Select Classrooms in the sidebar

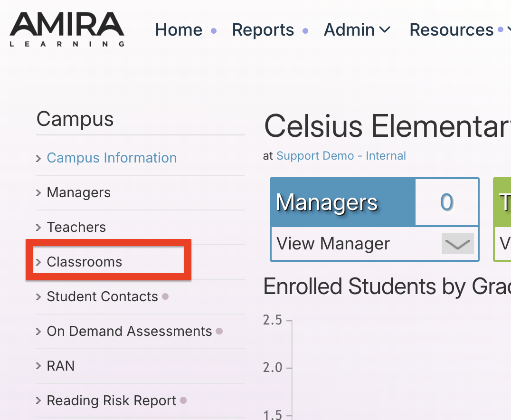pos(85,261)
